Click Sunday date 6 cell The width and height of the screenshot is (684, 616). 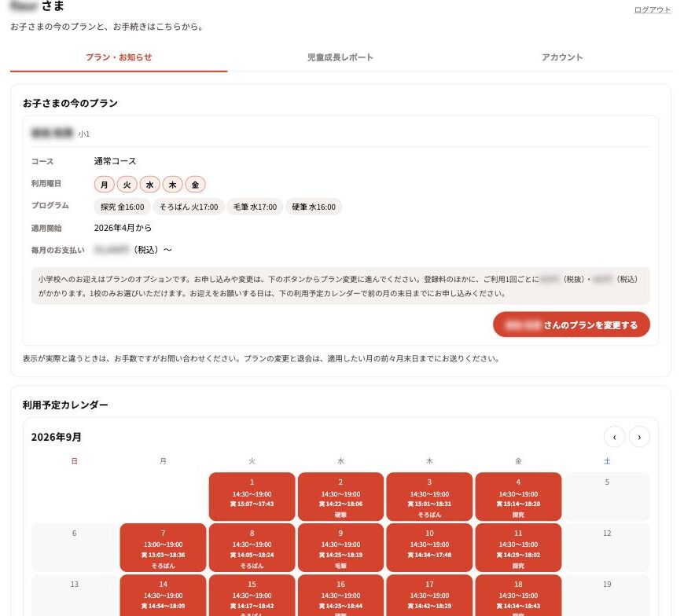click(74, 548)
